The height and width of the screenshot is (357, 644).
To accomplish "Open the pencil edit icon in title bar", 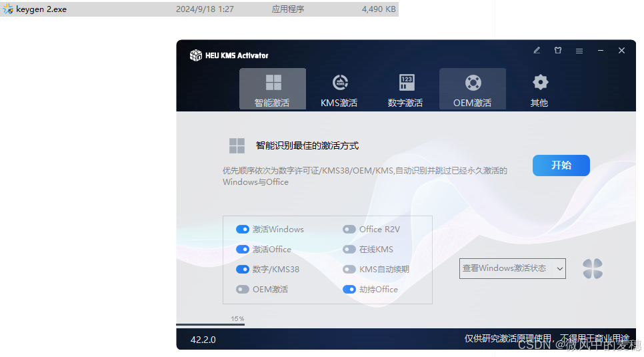I will point(537,51).
